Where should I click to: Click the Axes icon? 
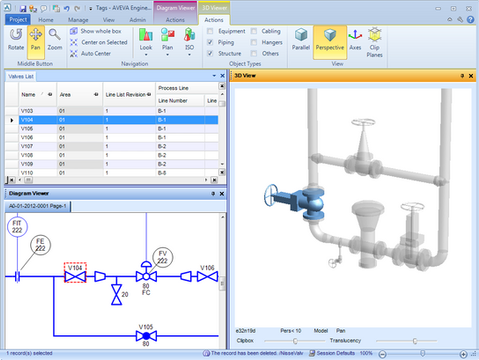coord(355,40)
